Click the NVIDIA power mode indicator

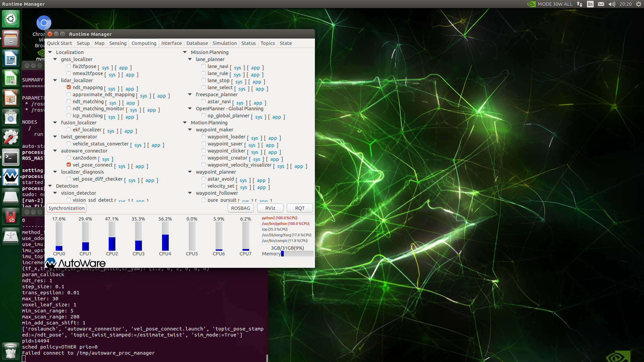tap(549, 4)
